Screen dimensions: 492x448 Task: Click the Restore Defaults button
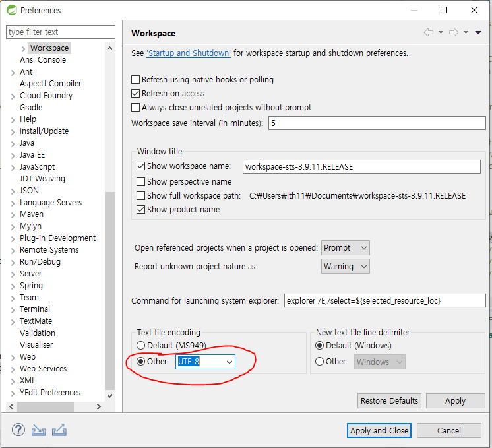click(x=389, y=401)
